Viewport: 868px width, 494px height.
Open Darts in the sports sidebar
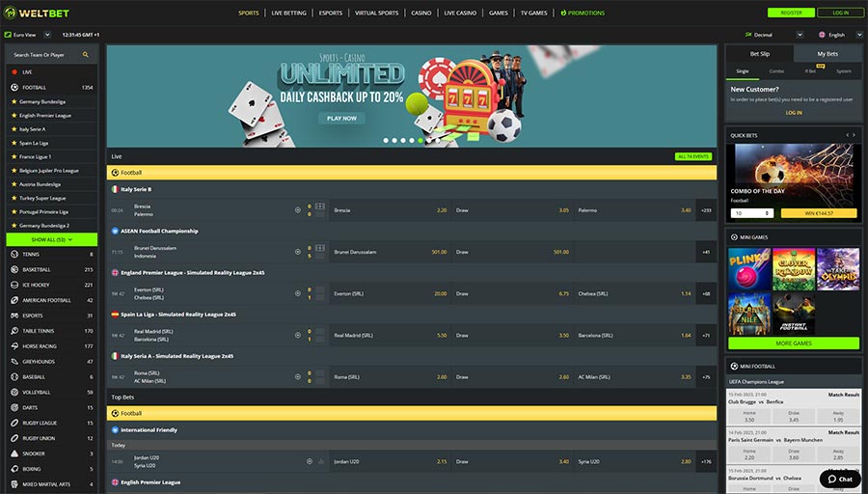coord(51,407)
